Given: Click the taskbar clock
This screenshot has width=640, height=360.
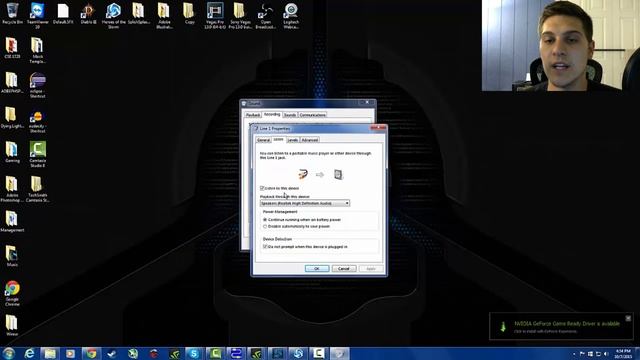Looking at the screenshot, I should click(623, 353).
